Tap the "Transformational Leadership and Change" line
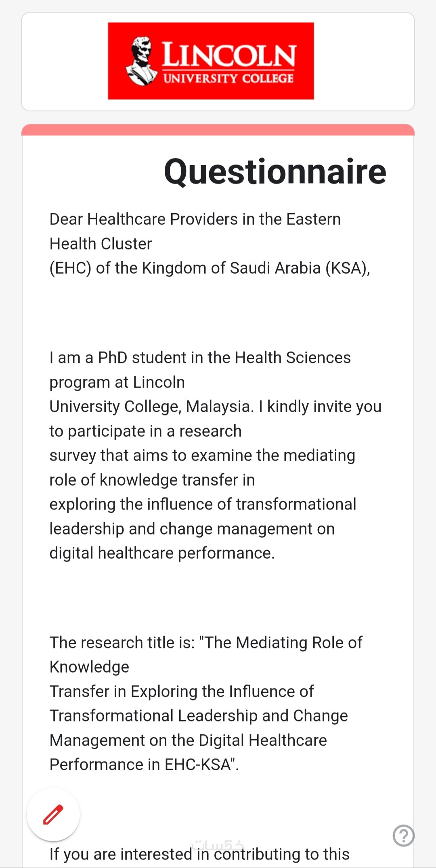The image size is (436, 868). [199, 716]
